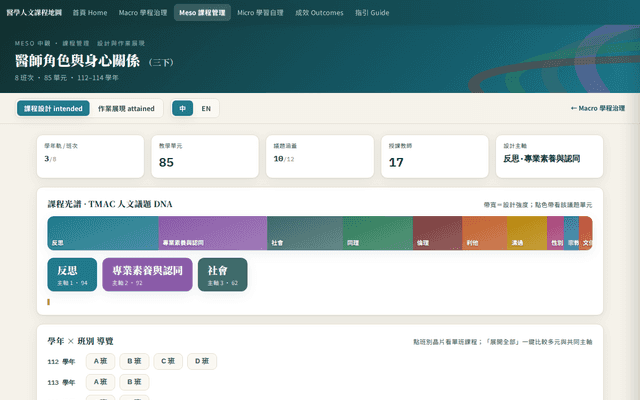Select 112 學年 C班 chip
Viewport: 640px width, 400px height.
click(x=168, y=361)
